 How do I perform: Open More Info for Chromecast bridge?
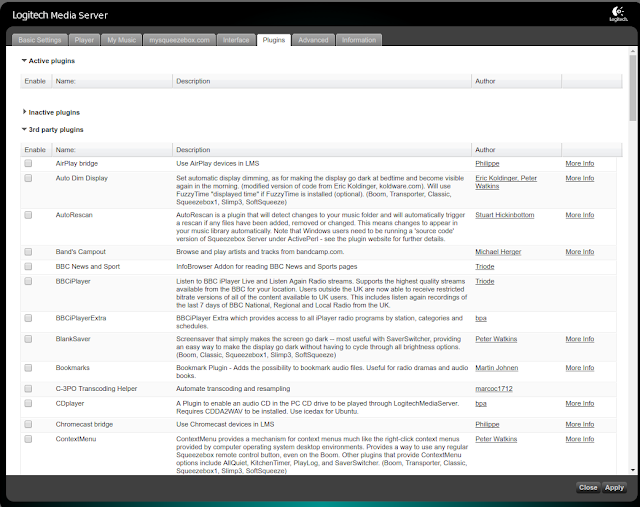[580, 424]
